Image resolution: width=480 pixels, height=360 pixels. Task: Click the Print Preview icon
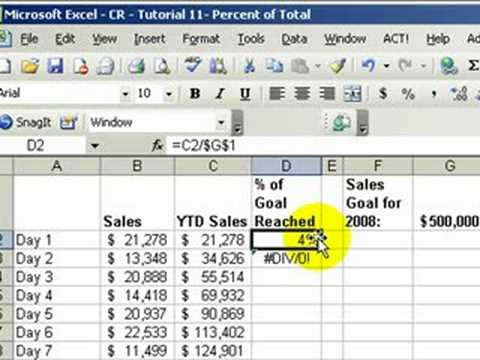[162, 66]
